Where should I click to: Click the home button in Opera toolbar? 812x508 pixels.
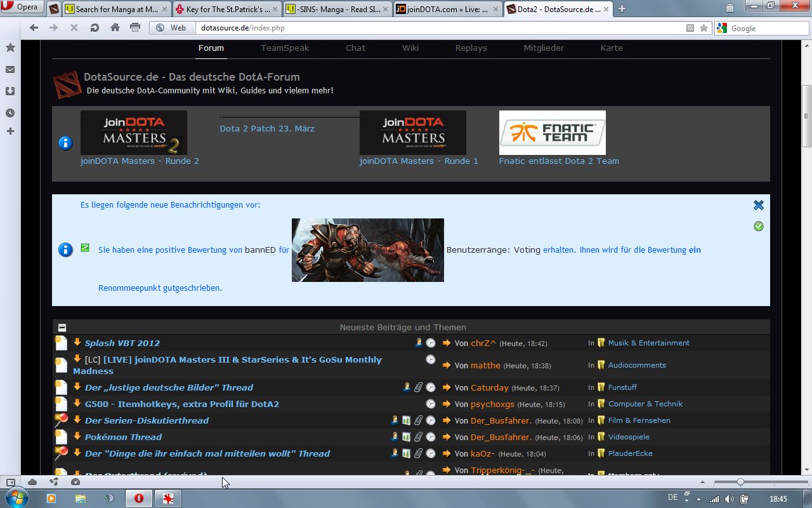pos(115,28)
